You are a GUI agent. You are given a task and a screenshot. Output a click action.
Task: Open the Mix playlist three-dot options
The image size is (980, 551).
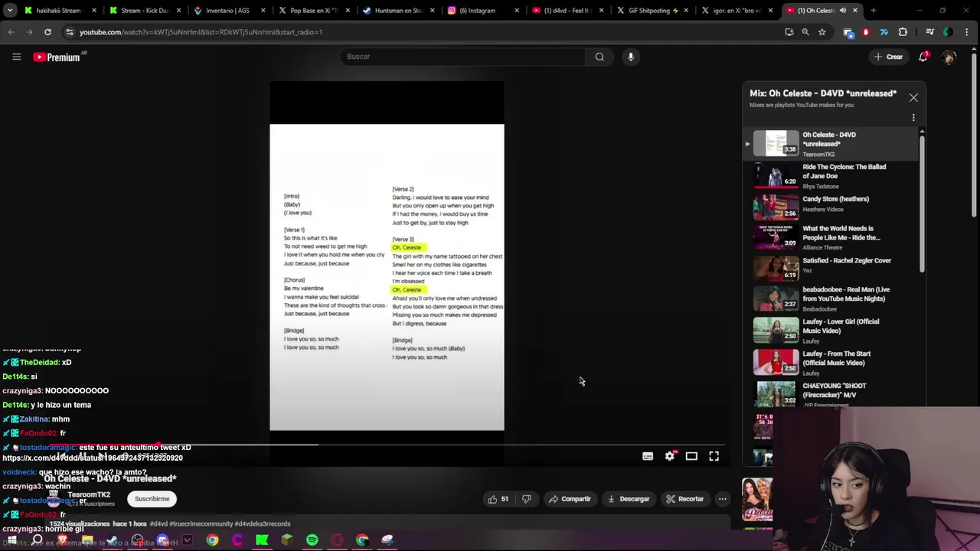pos(913,118)
